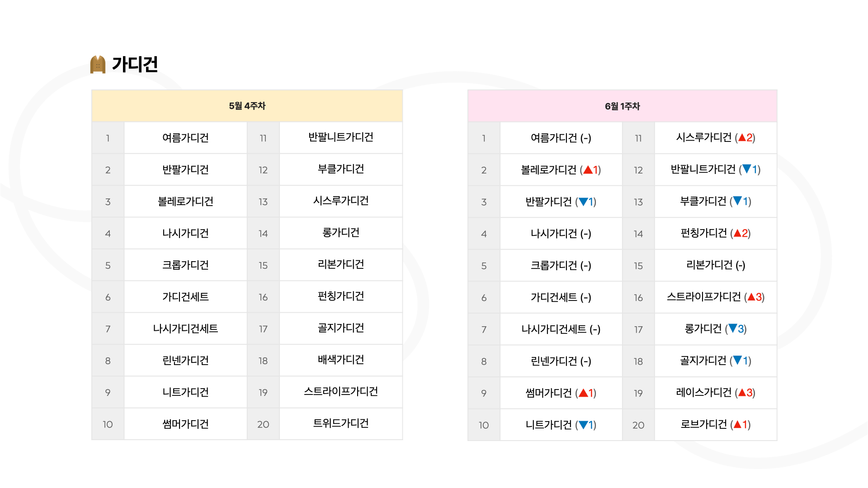The width and height of the screenshot is (868, 488).
Task: Click the cardigan jacket icon beside 가디건
Action: tap(98, 64)
